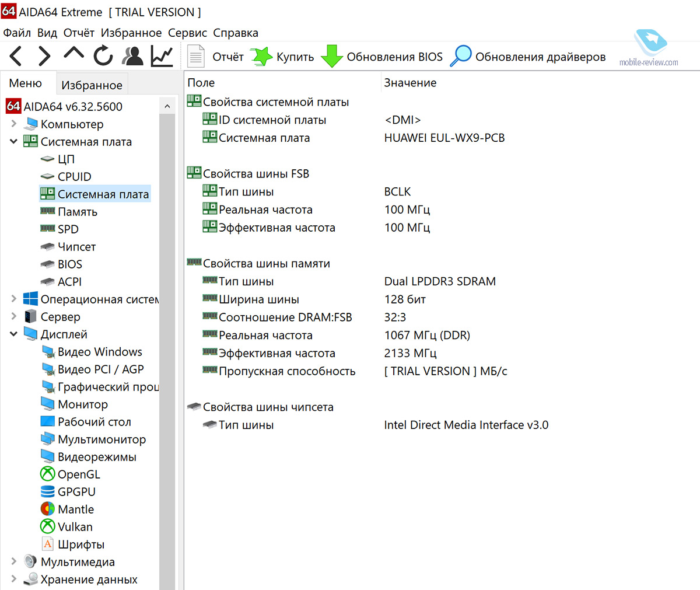Select the ЦП tree item

coord(57,159)
